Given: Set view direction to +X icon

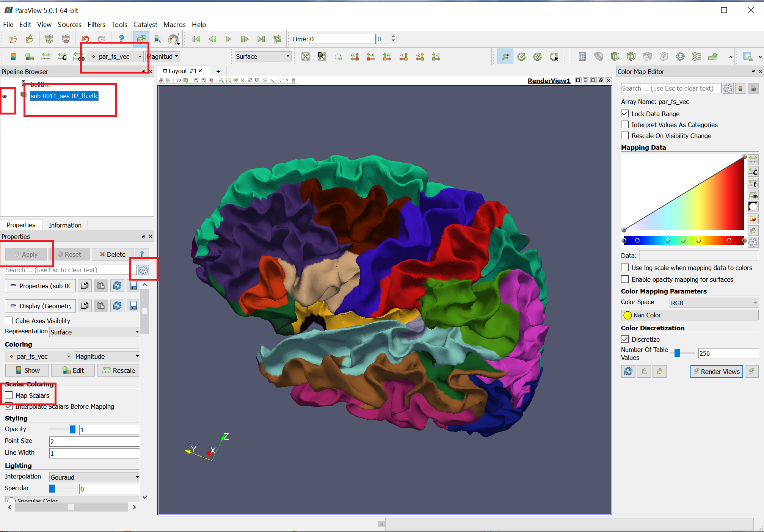Looking at the screenshot, I should 355,57.
